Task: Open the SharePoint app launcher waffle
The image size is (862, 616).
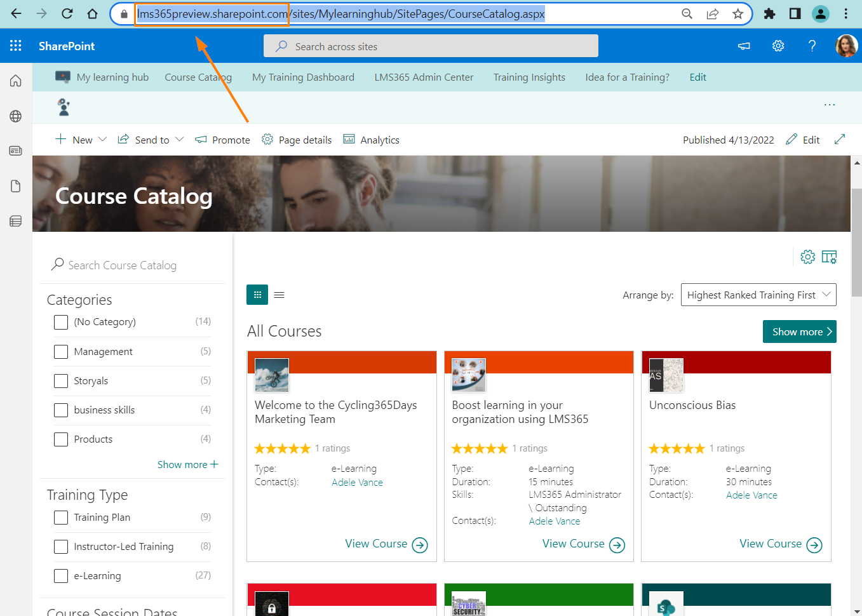Action: coord(16,46)
